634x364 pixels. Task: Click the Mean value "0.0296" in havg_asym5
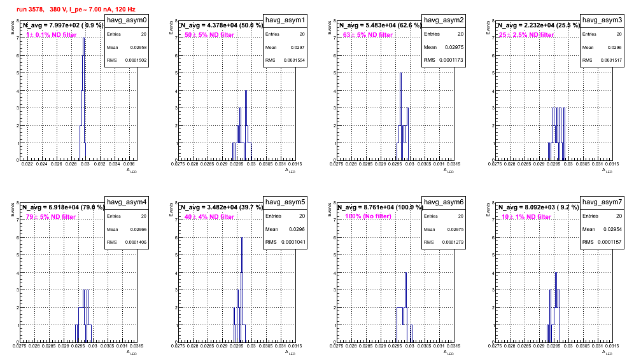tap(297, 229)
